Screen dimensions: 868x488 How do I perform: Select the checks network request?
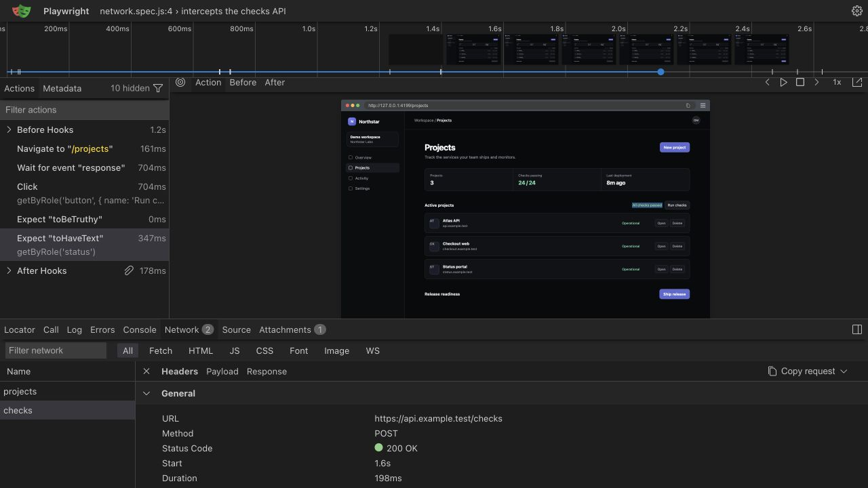(x=67, y=410)
